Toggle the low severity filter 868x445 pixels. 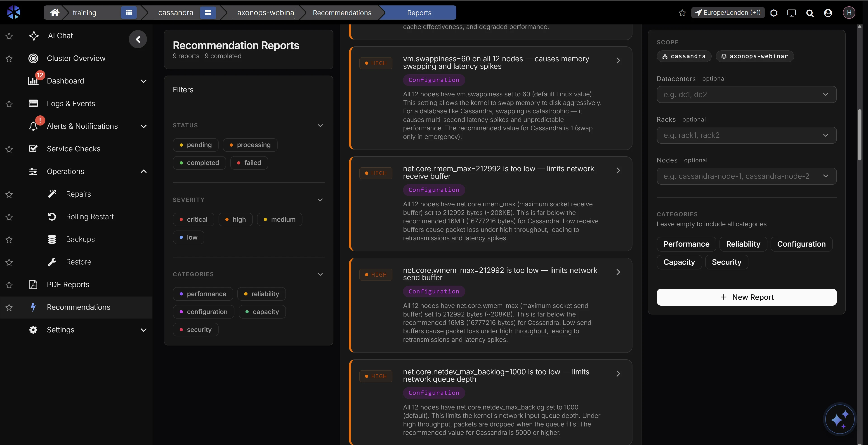pos(188,237)
